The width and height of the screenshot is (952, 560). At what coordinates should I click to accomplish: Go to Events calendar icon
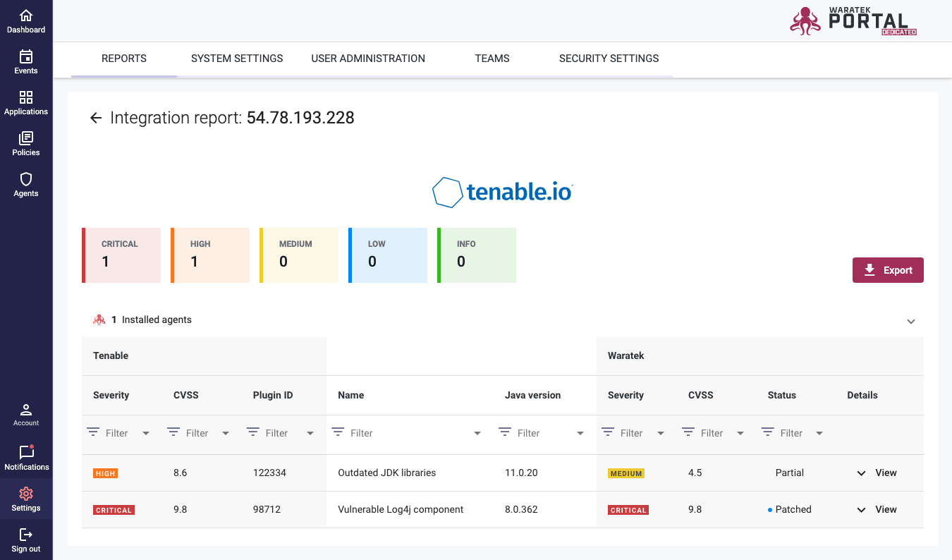[x=26, y=56]
